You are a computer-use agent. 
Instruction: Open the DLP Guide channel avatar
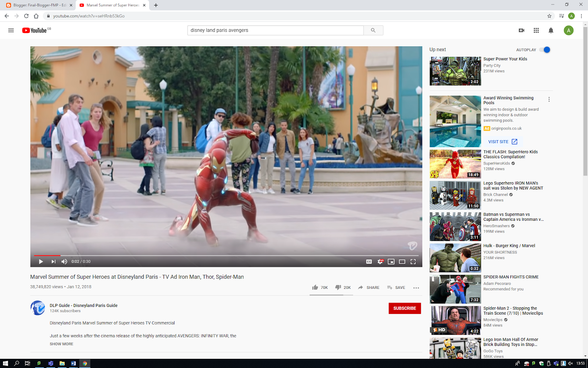(x=37, y=308)
